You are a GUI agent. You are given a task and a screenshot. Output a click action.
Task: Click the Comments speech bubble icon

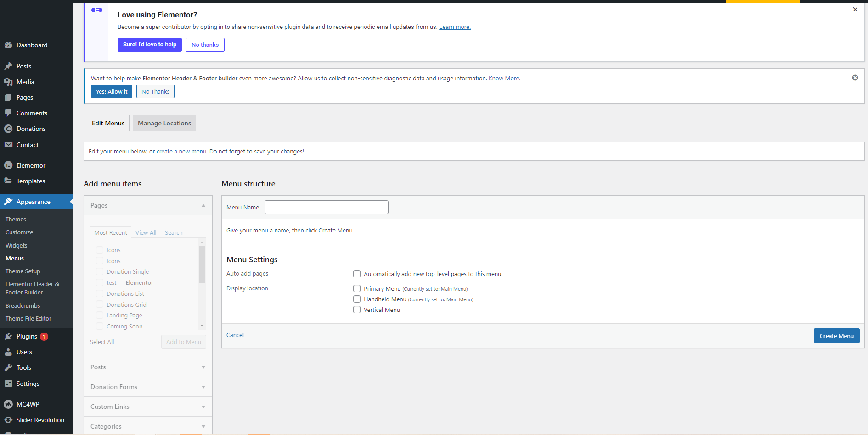pyautogui.click(x=8, y=113)
